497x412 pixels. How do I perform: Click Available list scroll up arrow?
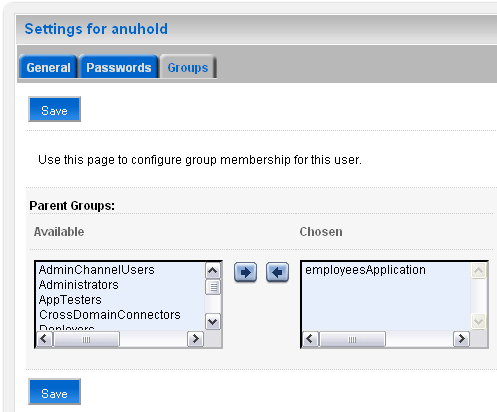pos(213,271)
